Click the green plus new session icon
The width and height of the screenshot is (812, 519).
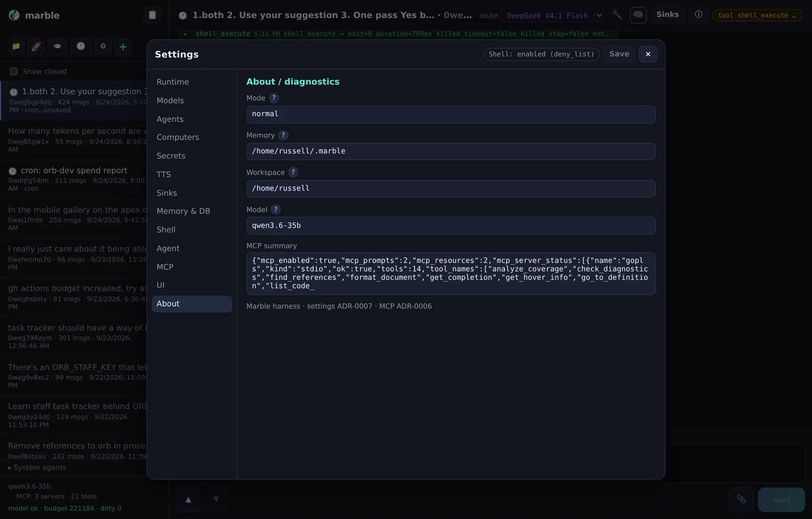click(x=123, y=47)
